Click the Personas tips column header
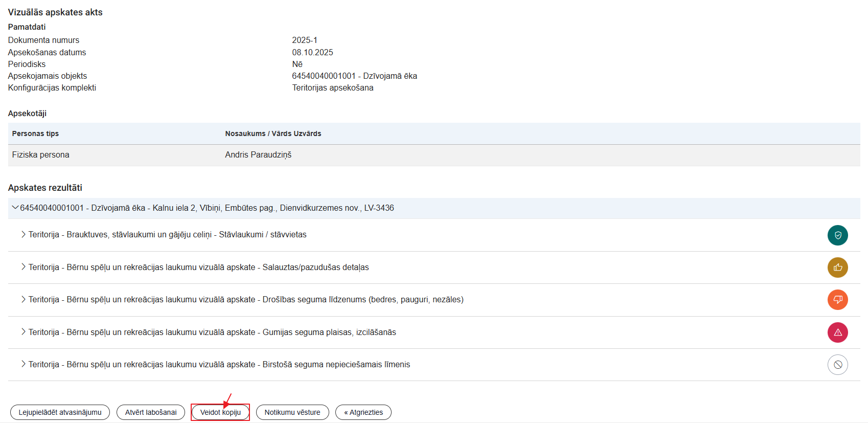The image size is (868, 423). [x=35, y=133]
